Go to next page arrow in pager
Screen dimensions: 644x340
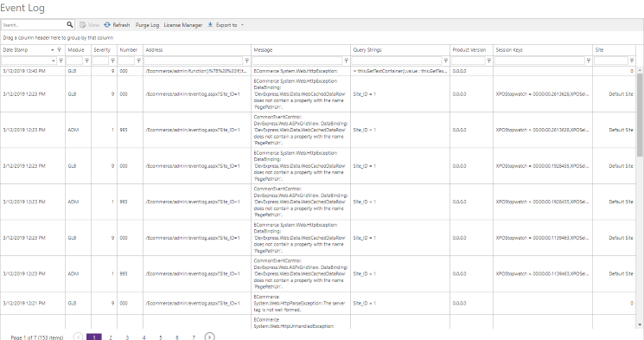pos(209,337)
